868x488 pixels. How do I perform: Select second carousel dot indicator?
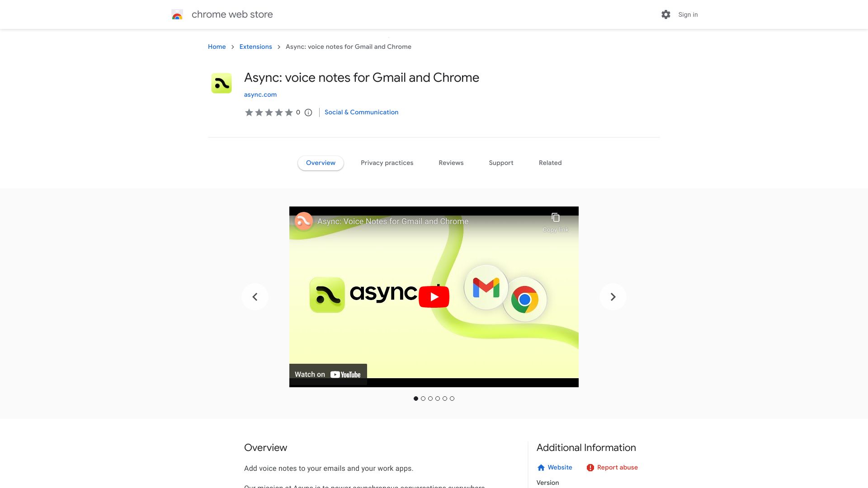[x=423, y=399]
